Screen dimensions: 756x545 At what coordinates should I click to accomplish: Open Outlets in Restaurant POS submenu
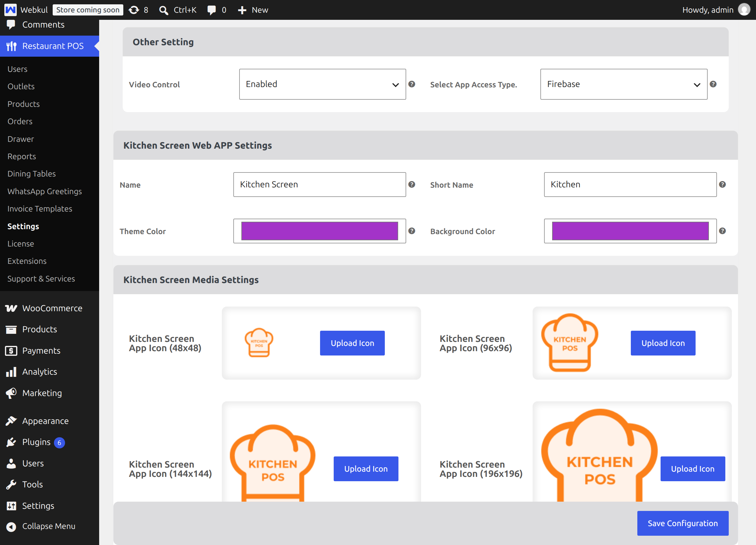[21, 86]
